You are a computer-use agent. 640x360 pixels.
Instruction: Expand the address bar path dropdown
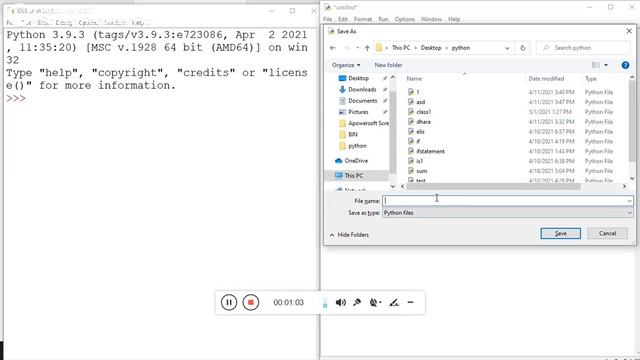(x=507, y=48)
